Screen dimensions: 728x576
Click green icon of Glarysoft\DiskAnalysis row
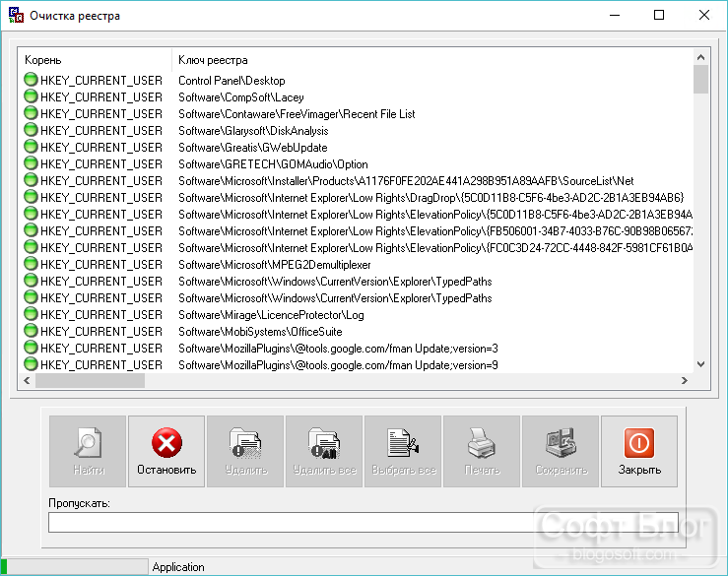click(x=31, y=130)
